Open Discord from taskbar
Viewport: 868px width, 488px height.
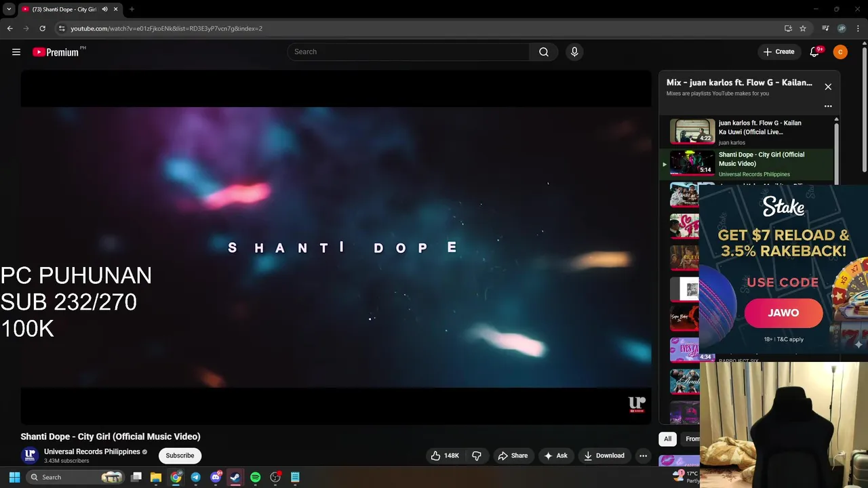click(x=216, y=477)
